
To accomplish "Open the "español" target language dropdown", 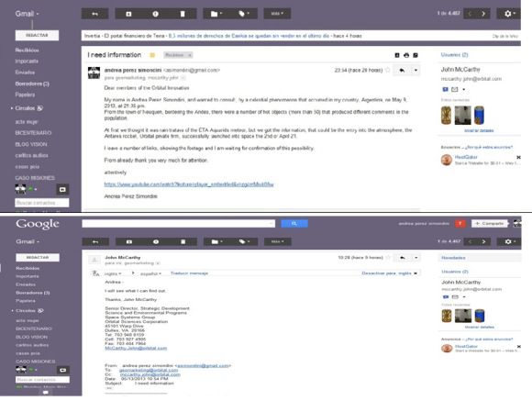I will tap(150, 273).
